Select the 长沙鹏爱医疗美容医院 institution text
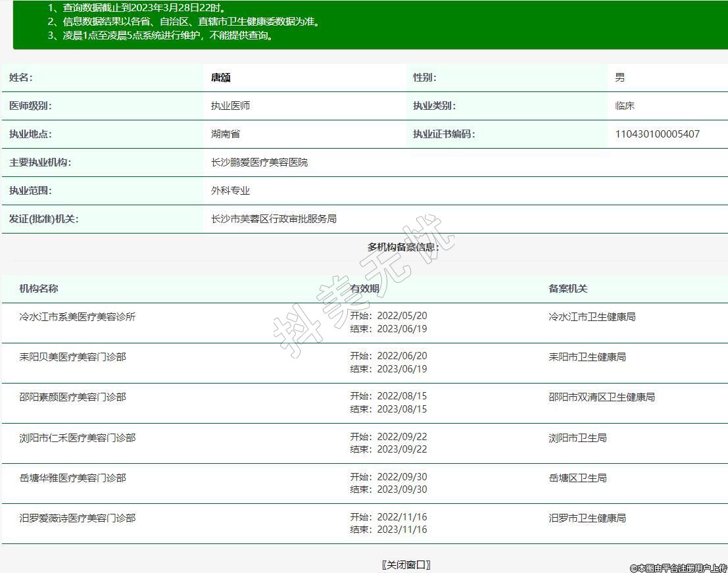The image size is (728, 573). point(259,162)
